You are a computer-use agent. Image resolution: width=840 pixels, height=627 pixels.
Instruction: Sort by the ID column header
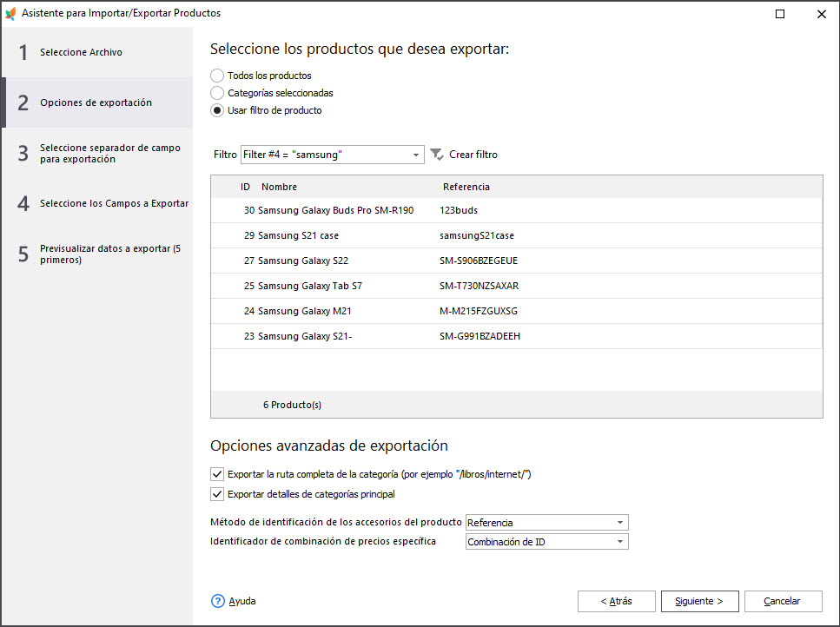[x=245, y=187]
